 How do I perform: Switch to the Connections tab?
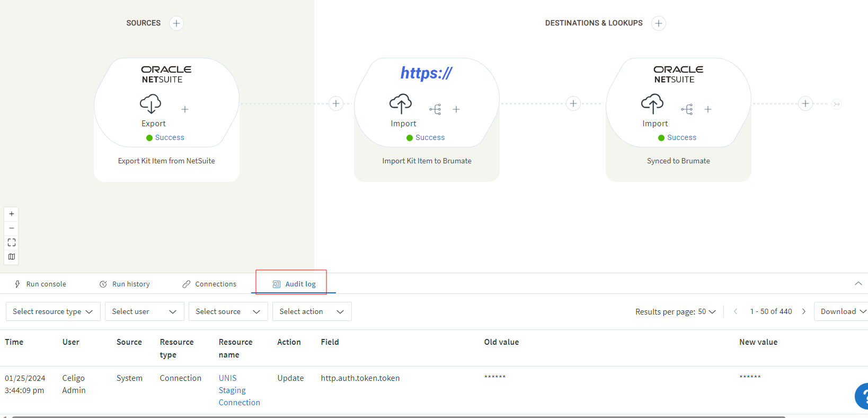(x=209, y=284)
